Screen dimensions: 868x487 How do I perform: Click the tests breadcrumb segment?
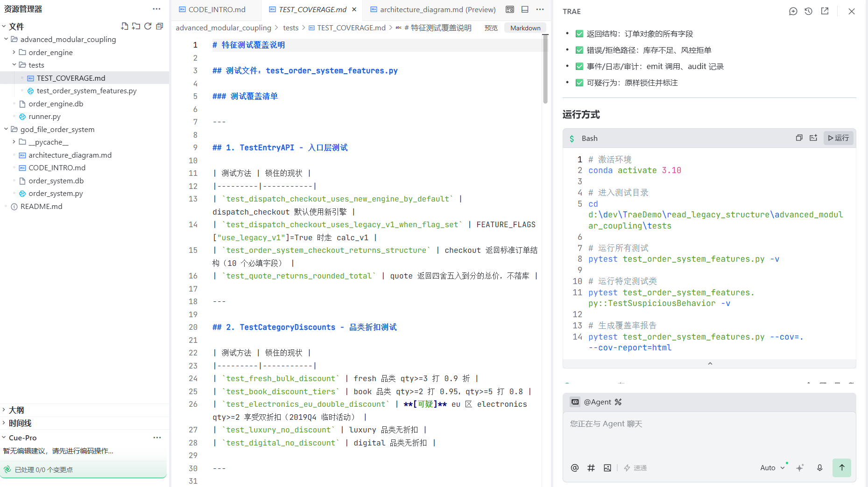click(290, 28)
